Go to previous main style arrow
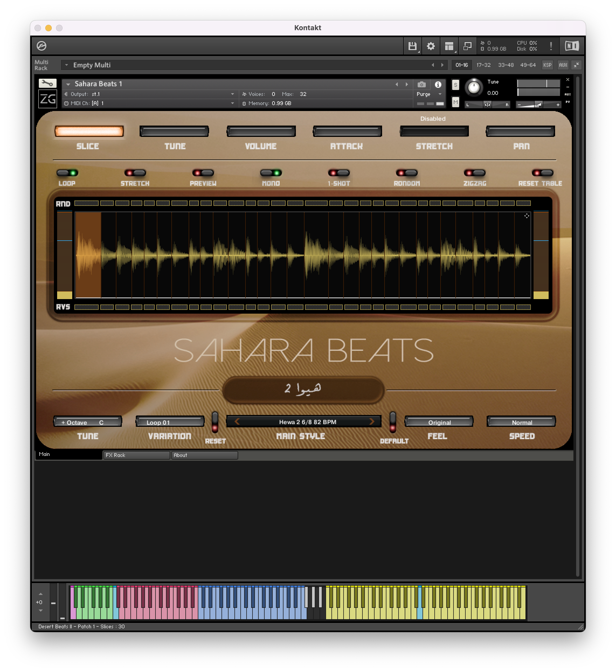 [x=237, y=422]
